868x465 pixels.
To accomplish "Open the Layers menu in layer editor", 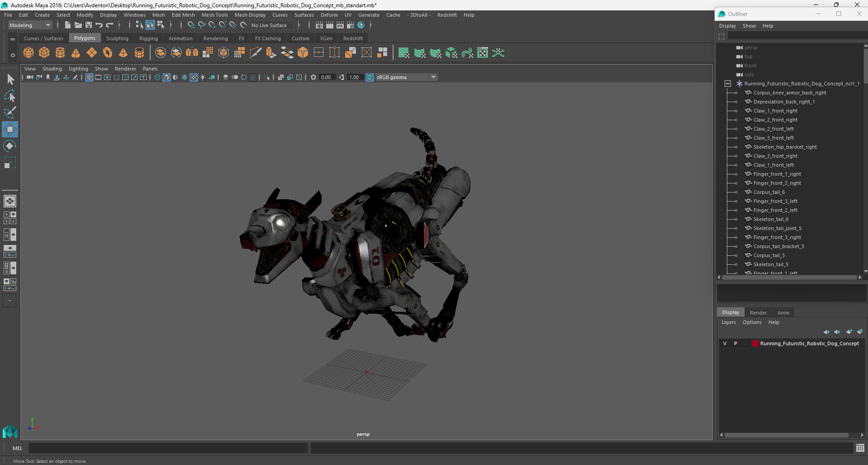I will click(x=728, y=322).
